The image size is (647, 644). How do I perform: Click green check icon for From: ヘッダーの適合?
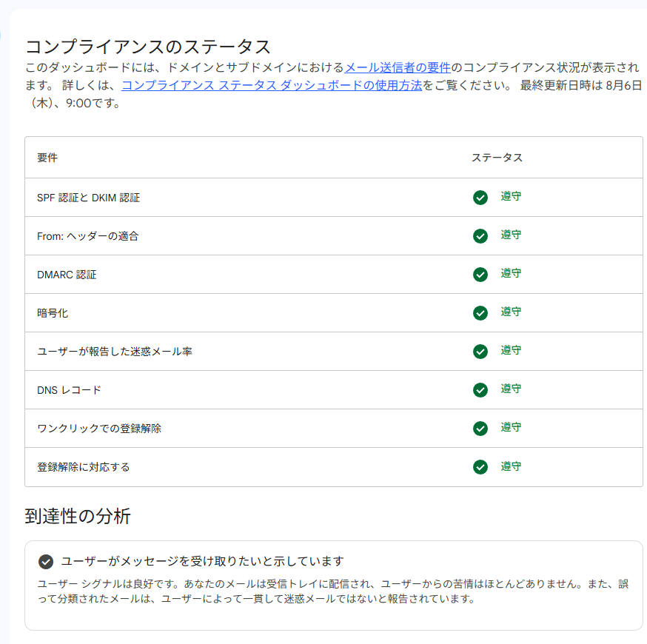[x=480, y=236]
